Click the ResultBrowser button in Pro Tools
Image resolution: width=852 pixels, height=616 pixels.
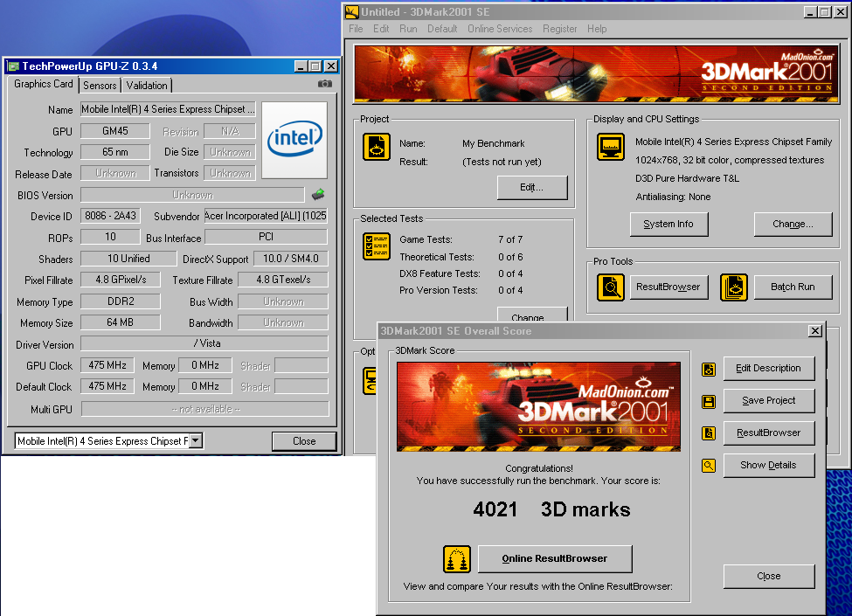click(x=668, y=287)
